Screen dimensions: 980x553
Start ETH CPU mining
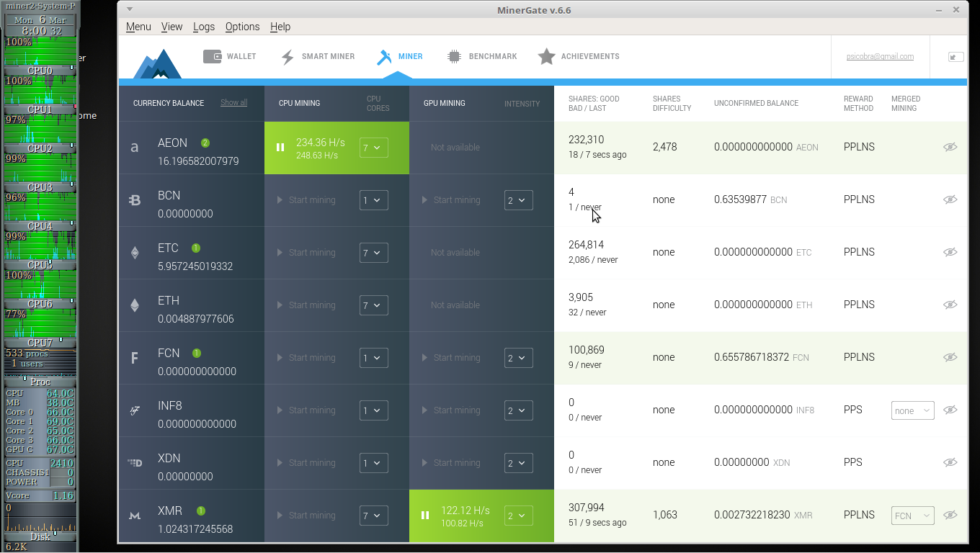pyautogui.click(x=306, y=305)
